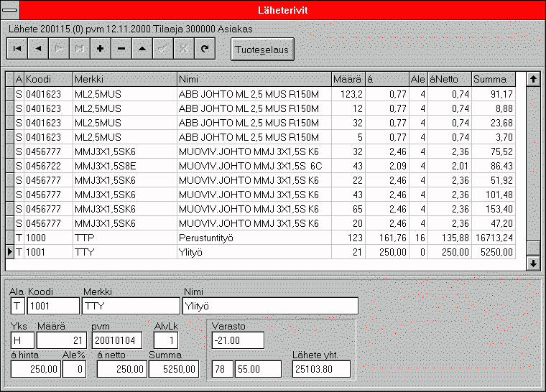Screen dimensions: 546x392
Task: Click the next record arrow icon
Action: [58, 48]
